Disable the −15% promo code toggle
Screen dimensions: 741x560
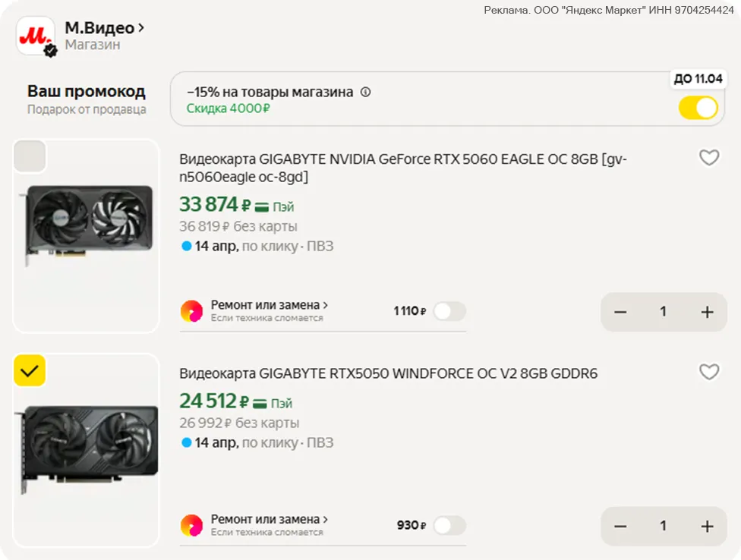click(x=698, y=108)
